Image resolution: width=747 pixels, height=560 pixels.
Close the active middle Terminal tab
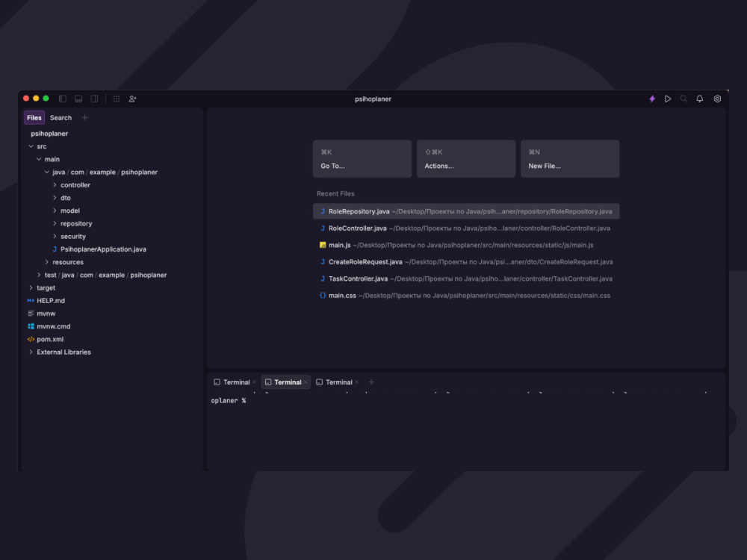click(x=306, y=382)
